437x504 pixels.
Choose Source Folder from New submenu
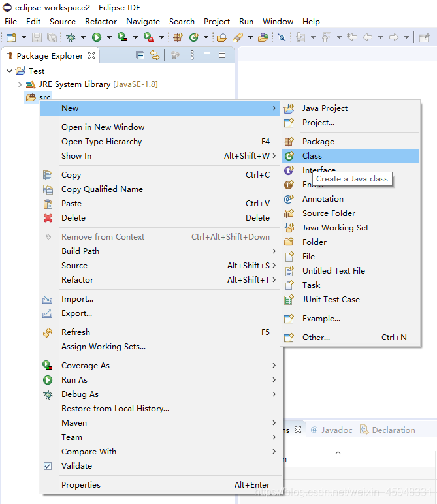coord(350,213)
